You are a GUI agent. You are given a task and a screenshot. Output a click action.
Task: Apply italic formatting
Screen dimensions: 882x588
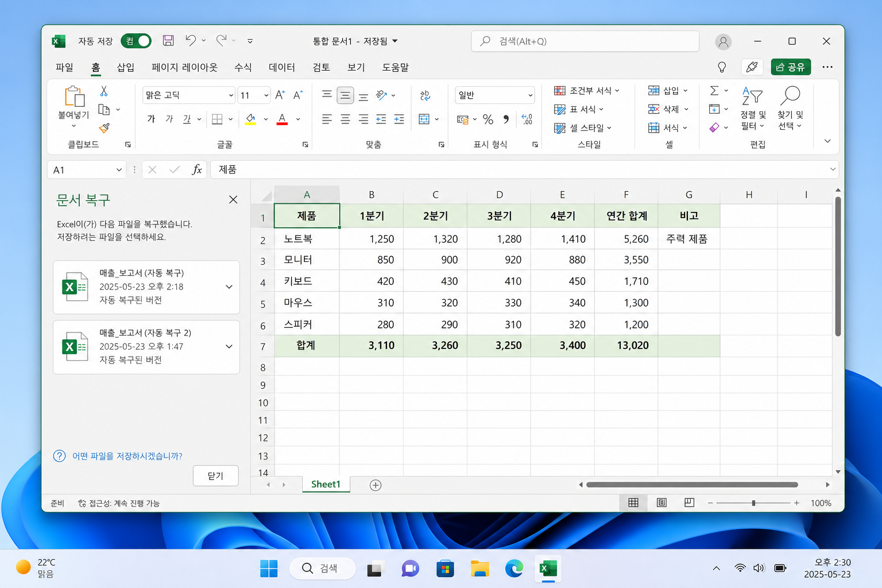click(169, 119)
